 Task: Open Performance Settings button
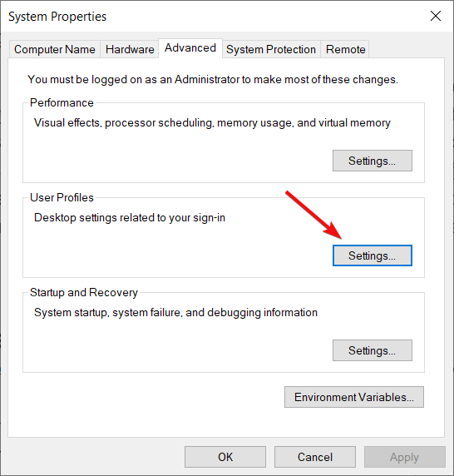pos(373,161)
